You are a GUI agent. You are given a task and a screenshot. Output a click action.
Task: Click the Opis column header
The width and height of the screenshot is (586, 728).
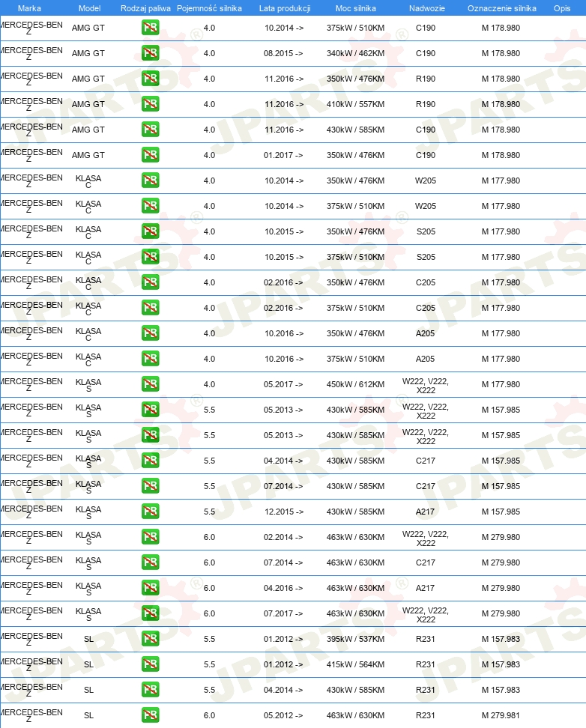[562, 8]
